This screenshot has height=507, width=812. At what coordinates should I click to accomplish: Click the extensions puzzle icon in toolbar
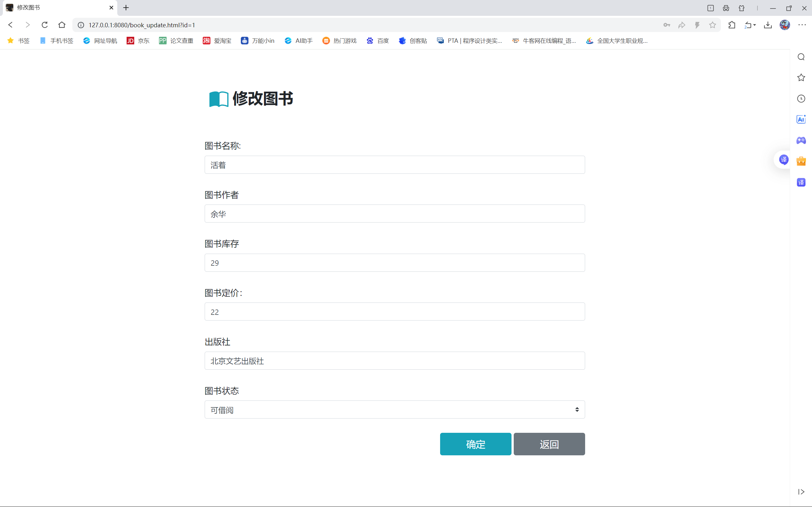(732, 25)
